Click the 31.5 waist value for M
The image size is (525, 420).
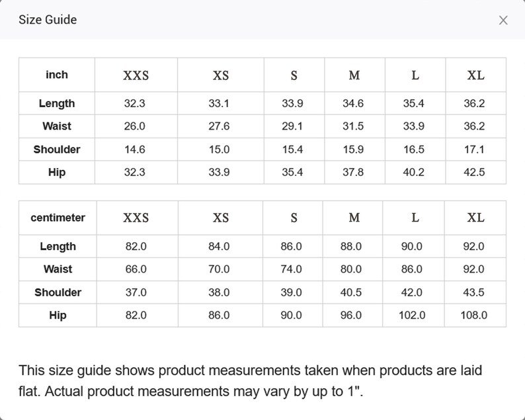tap(353, 126)
